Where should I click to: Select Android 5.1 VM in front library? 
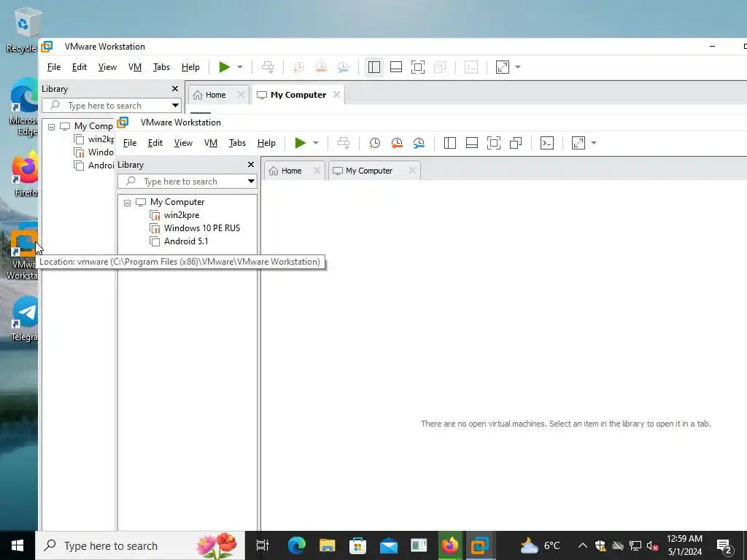186,241
